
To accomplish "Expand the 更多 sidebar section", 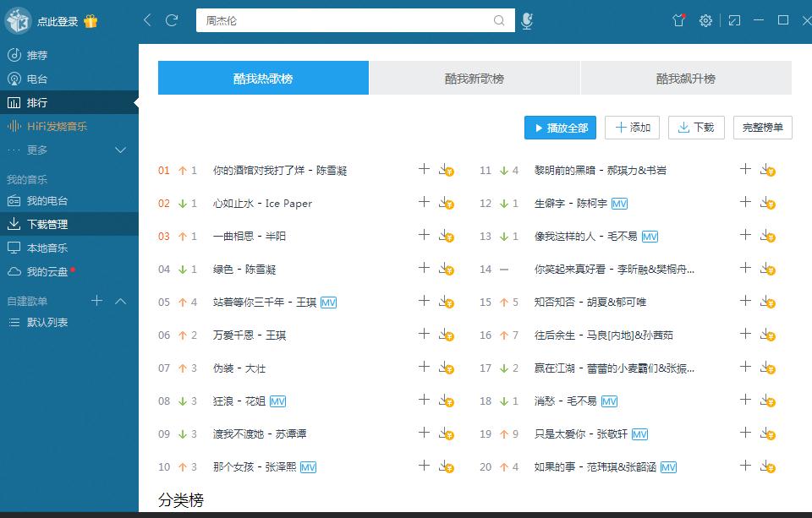I will coord(120,150).
